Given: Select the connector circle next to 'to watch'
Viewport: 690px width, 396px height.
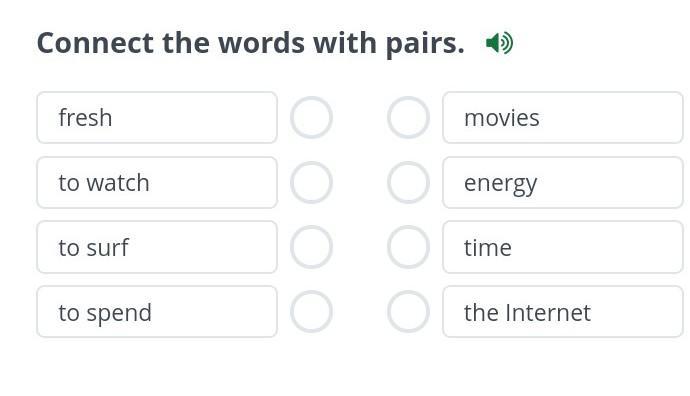Looking at the screenshot, I should (311, 182).
